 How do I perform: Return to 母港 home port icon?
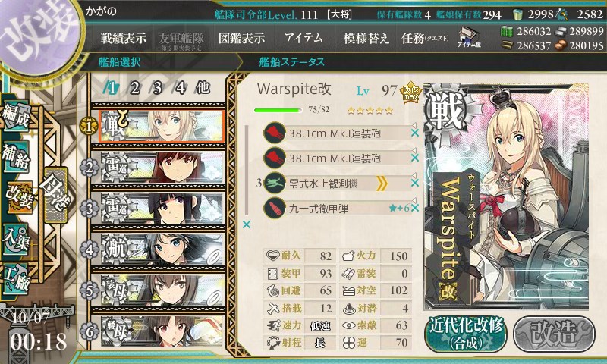point(56,196)
